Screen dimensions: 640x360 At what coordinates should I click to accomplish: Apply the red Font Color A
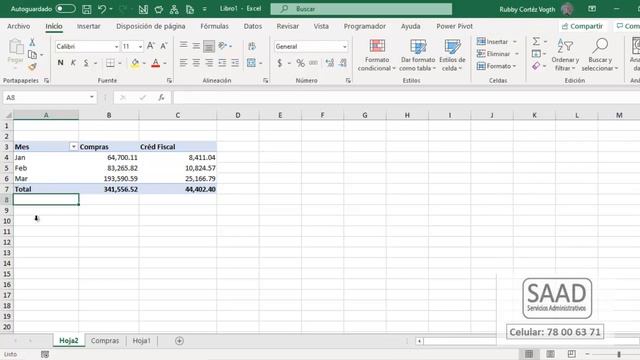[x=156, y=63]
